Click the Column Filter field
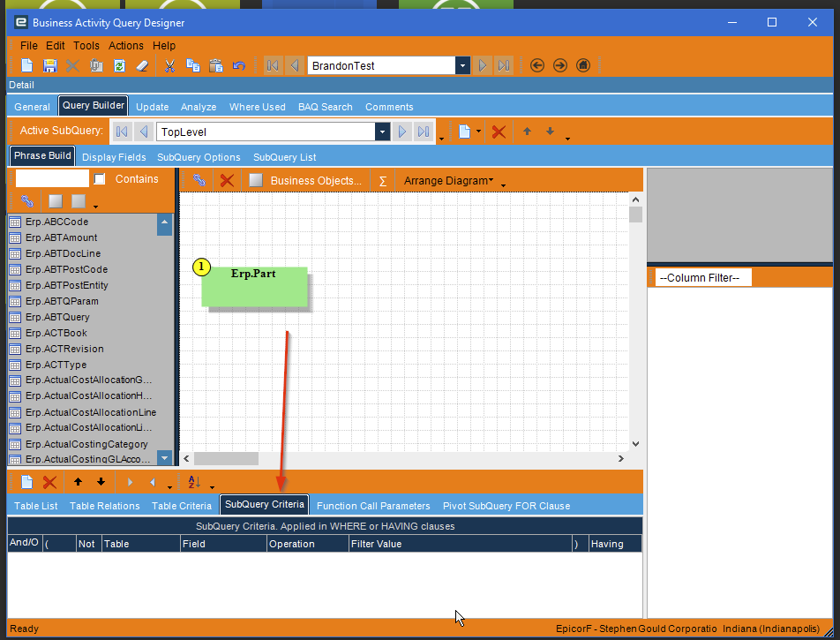This screenshot has height=640, width=840. point(703,278)
